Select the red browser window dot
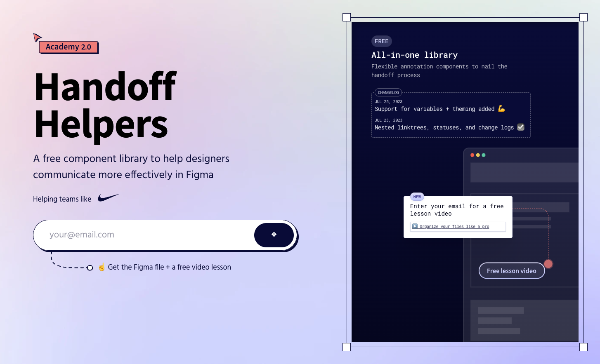The width and height of the screenshot is (600, 364). pyautogui.click(x=472, y=155)
